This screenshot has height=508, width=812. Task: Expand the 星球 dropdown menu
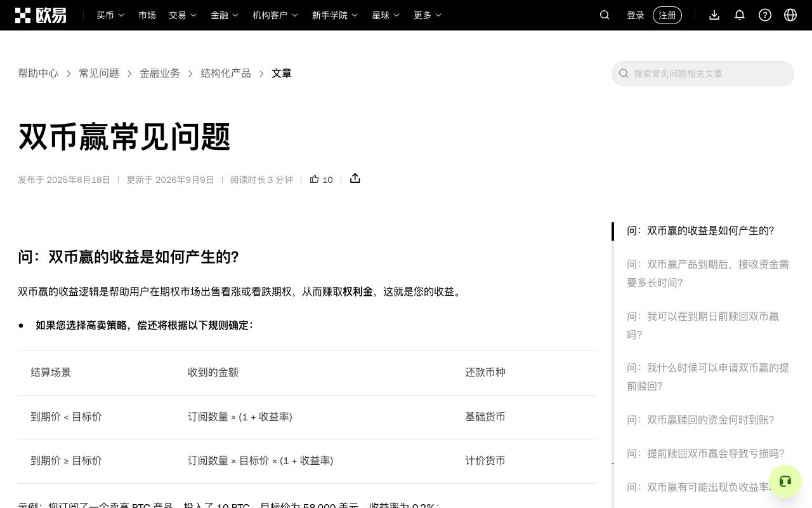click(x=386, y=15)
